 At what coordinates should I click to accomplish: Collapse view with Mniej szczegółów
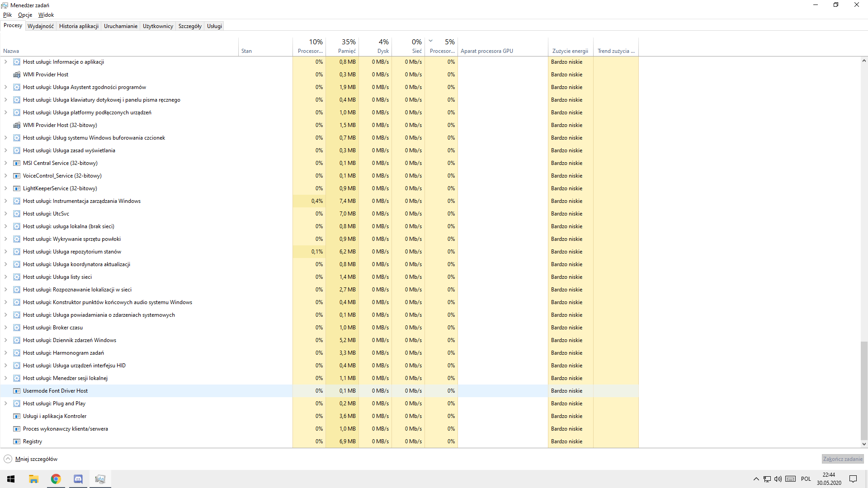pyautogui.click(x=31, y=459)
